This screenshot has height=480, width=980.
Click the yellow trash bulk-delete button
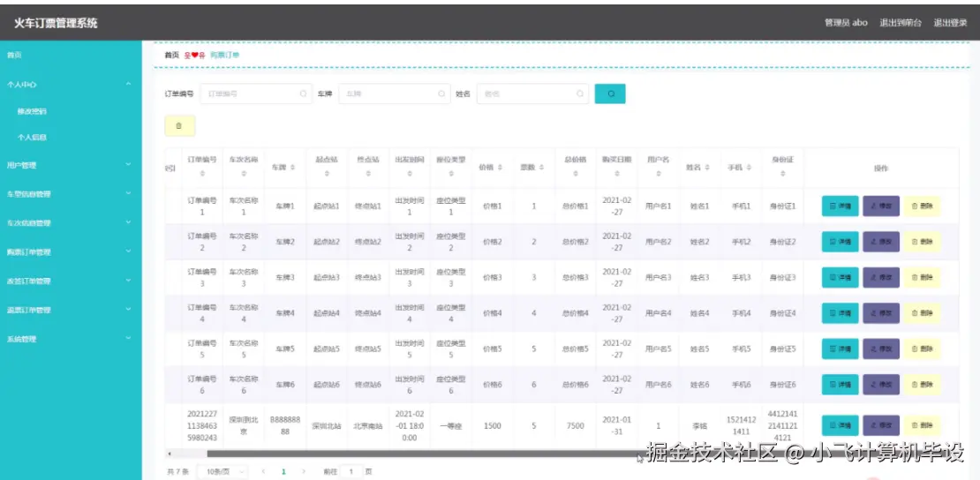pos(179,125)
